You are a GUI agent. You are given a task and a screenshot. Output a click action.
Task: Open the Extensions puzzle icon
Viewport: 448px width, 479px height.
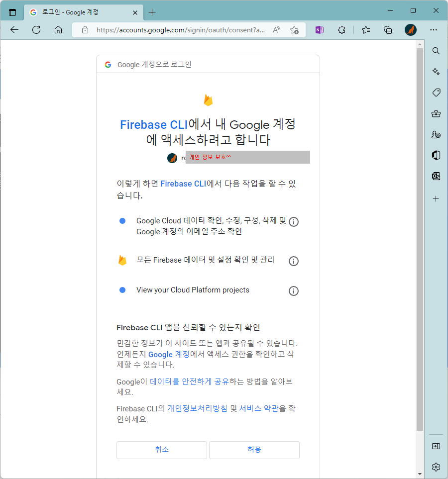[341, 30]
